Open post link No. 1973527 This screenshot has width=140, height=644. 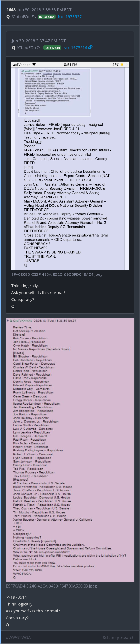[x=70, y=17]
